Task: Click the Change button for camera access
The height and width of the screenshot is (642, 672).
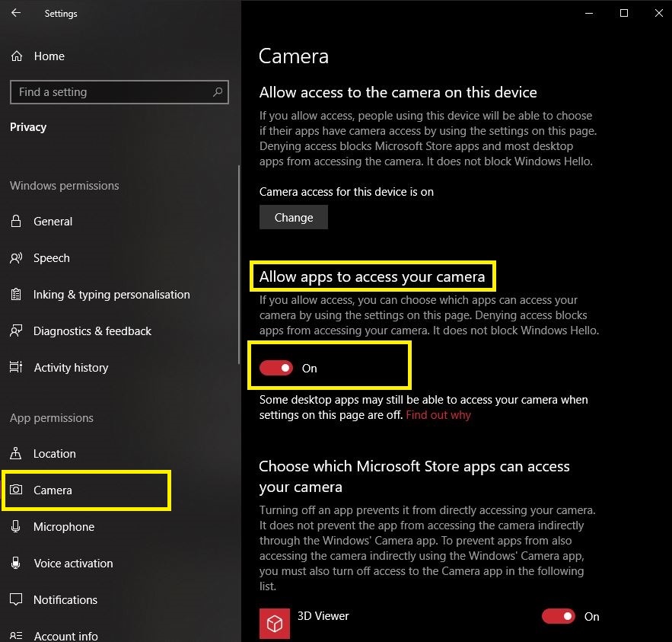Action: (294, 218)
